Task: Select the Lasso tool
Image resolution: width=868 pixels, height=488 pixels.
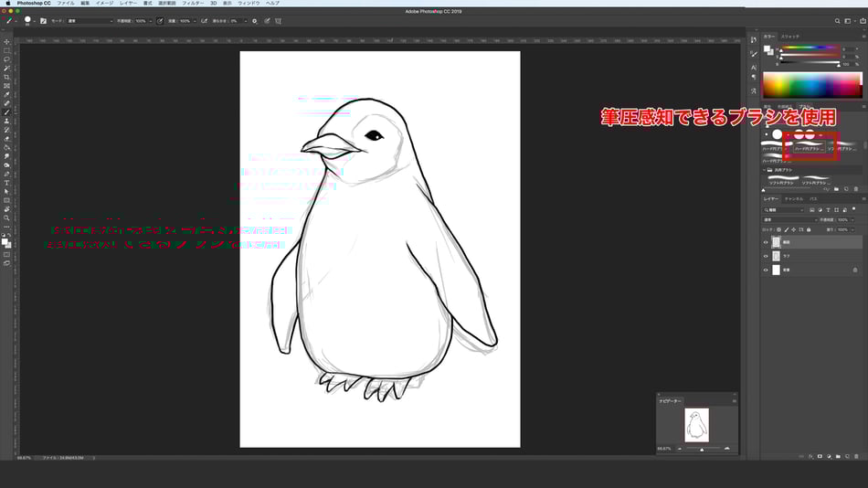Action: pyautogui.click(x=6, y=59)
